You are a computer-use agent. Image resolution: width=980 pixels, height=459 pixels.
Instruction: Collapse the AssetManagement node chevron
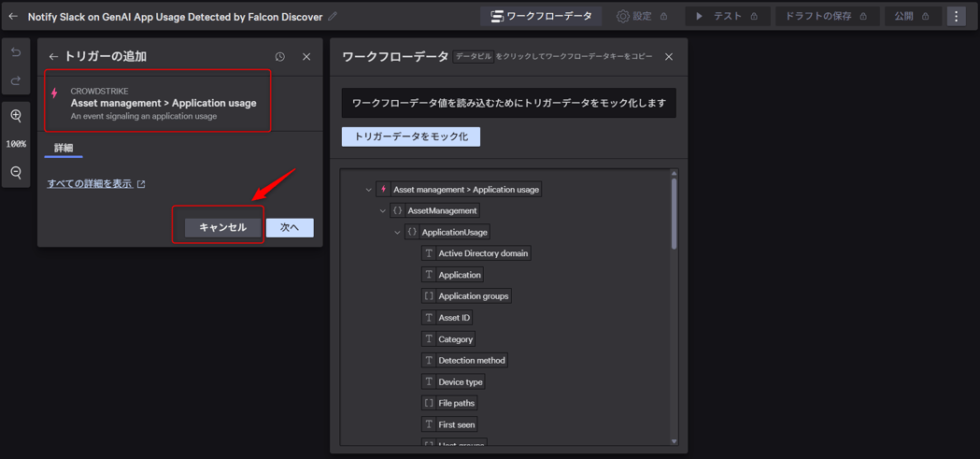pyautogui.click(x=383, y=210)
